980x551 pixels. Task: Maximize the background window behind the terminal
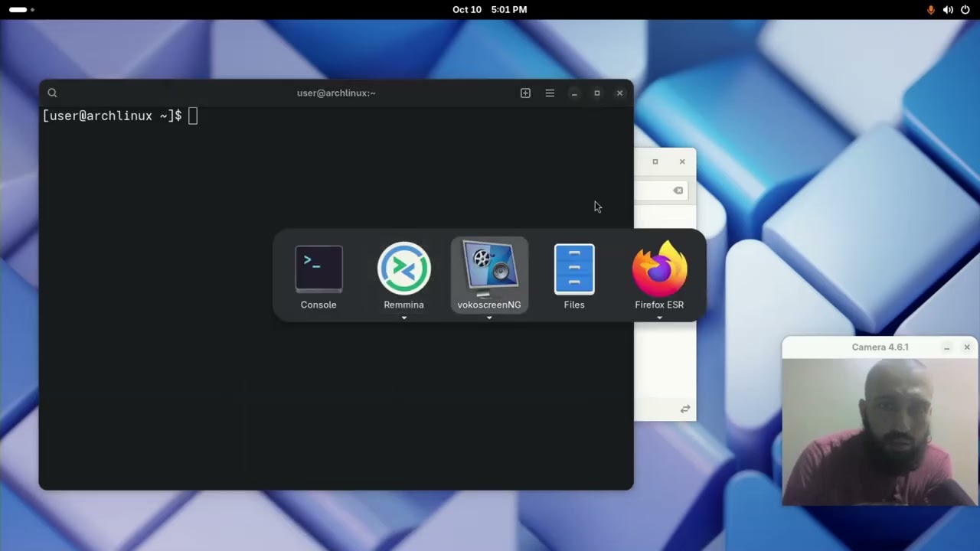coord(655,161)
